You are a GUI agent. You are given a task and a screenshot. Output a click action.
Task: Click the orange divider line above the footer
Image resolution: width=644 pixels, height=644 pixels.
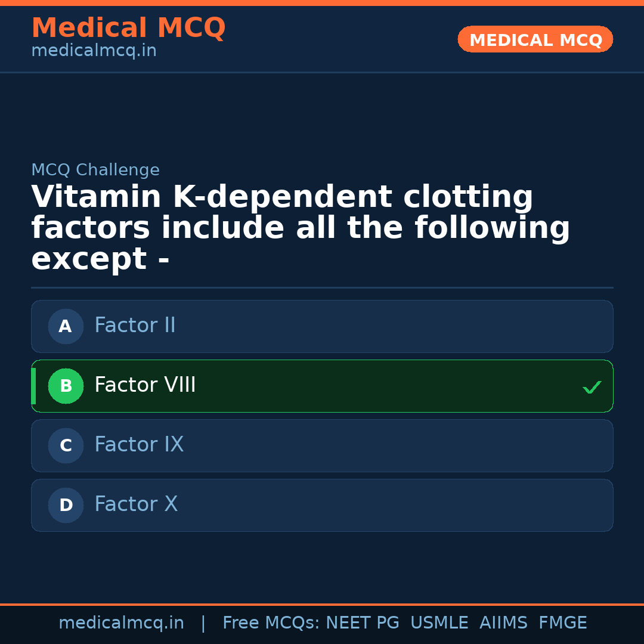[322, 603]
